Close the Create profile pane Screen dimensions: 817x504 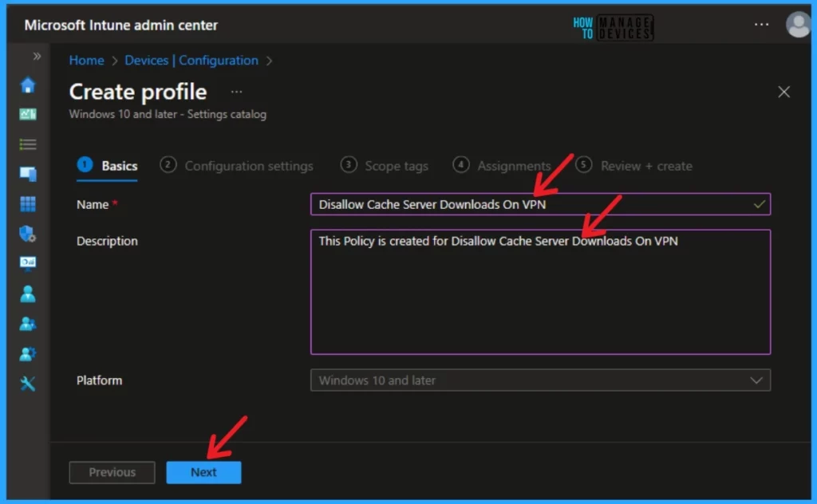783,93
